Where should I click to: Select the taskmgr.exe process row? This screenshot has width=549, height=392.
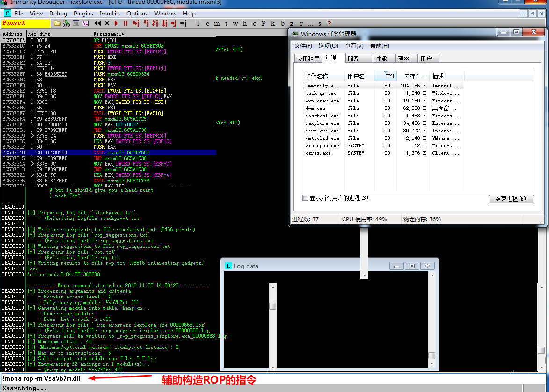point(383,93)
